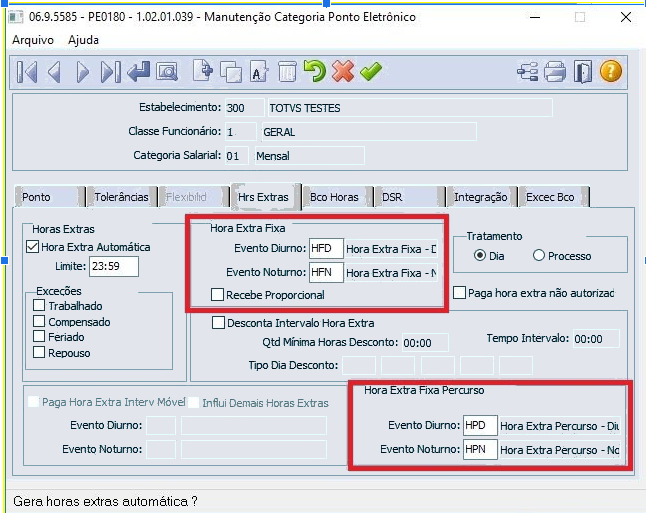646x513 pixels.
Task: Click Hora Extra Fixa Evento Noturno field HFN
Action: [x=326, y=272]
